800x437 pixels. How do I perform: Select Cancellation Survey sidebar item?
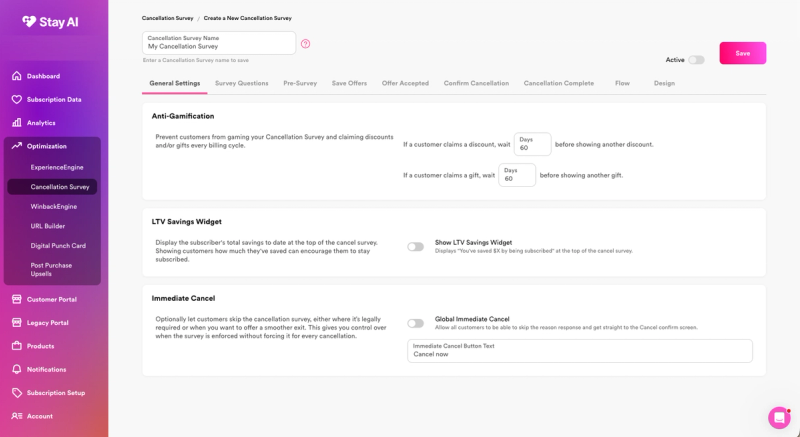click(x=52, y=187)
